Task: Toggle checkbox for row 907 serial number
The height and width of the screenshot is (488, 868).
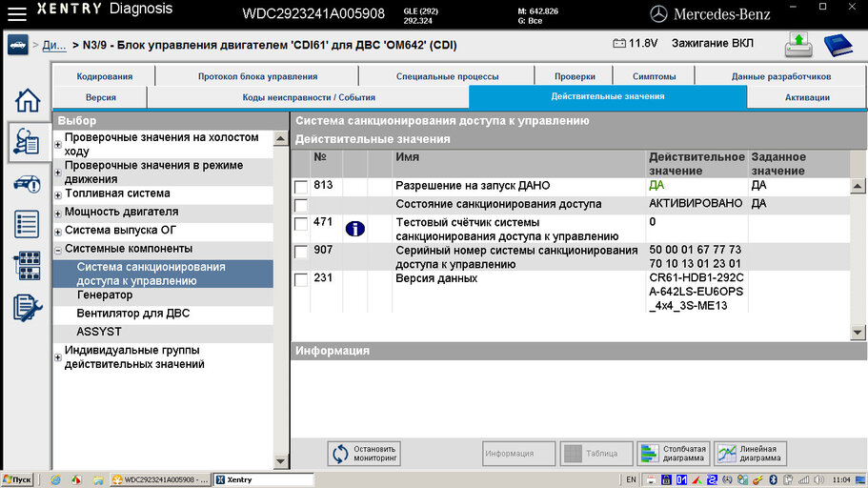Action: pyautogui.click(x=300, y=252)
